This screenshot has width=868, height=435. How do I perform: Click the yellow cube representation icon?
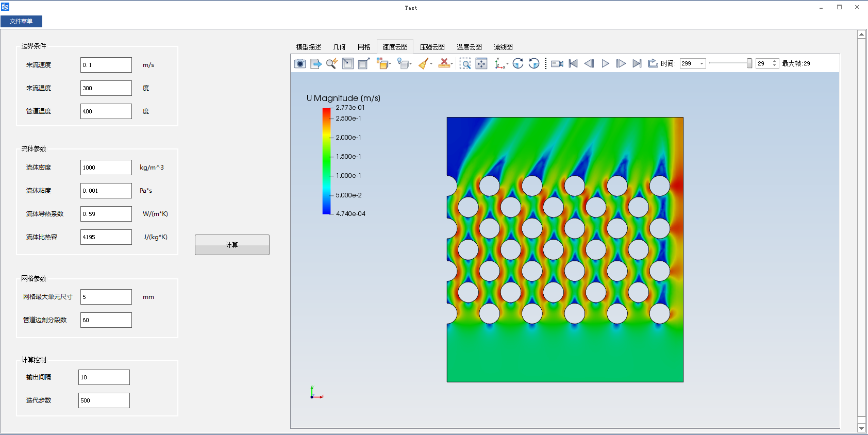(x=382, y=63)
